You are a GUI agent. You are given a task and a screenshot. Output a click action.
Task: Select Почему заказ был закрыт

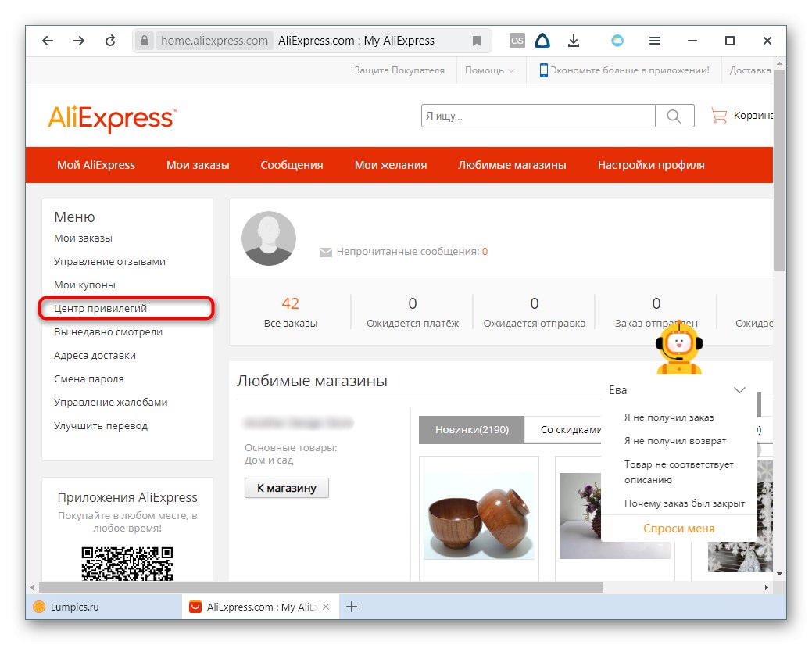pos(684,503)
